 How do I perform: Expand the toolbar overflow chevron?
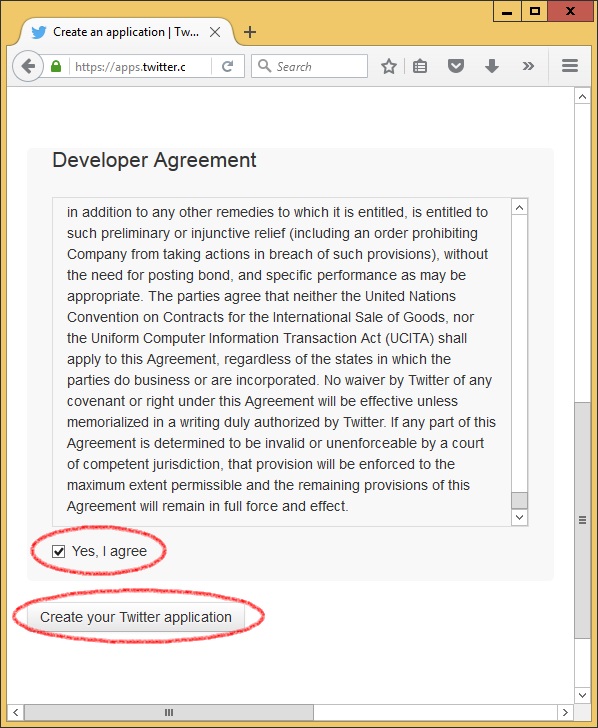(528, 66)
